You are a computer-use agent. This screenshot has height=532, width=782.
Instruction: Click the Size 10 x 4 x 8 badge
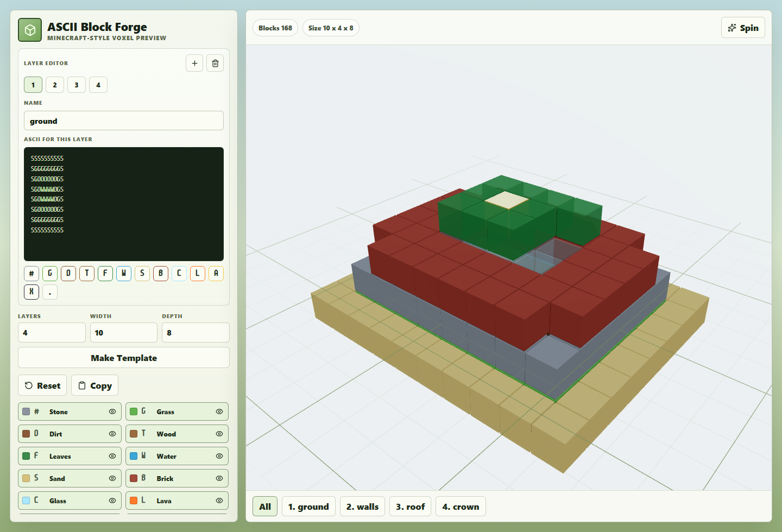tap(331, 28)
